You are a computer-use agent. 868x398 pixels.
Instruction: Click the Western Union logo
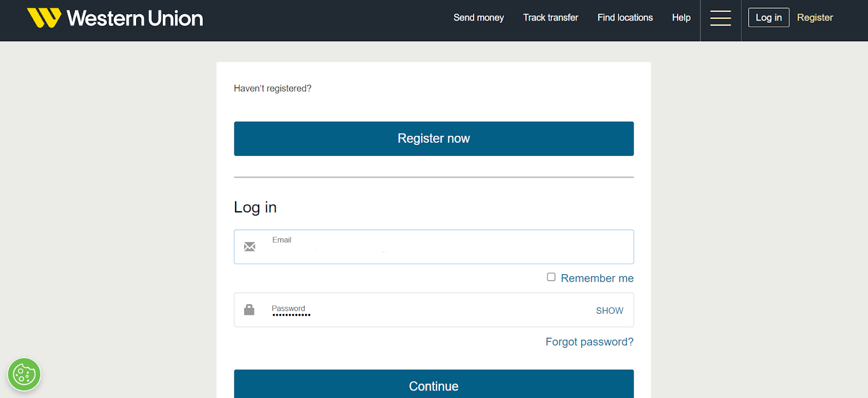tap(115, 18)
